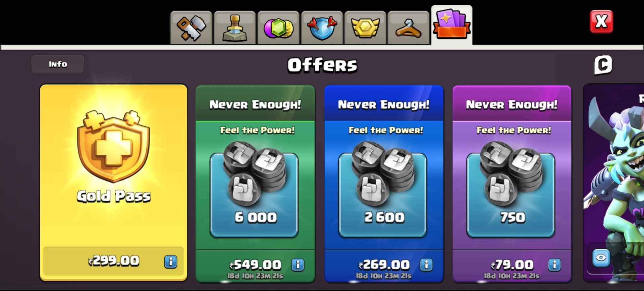Select the purple cards offers tab
Image resolution: width=644 pixels, height=291 pixels.
[x=451, y=26]
